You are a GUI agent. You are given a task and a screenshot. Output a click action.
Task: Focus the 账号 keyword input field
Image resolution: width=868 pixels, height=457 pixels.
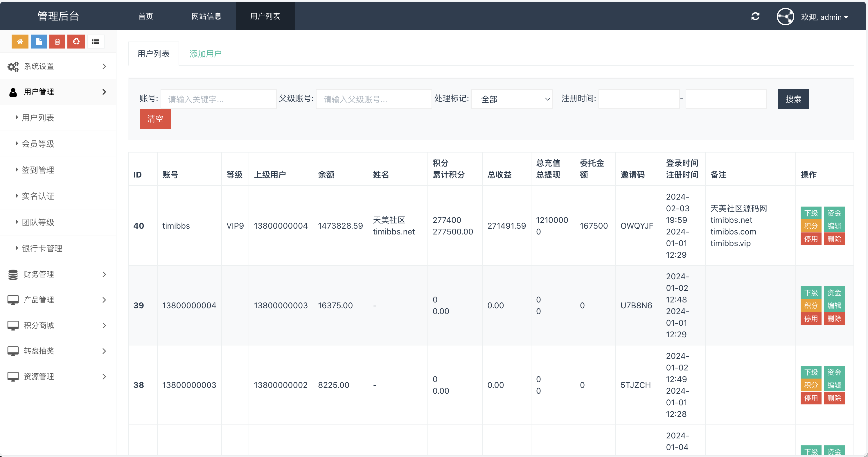(218, 99)
